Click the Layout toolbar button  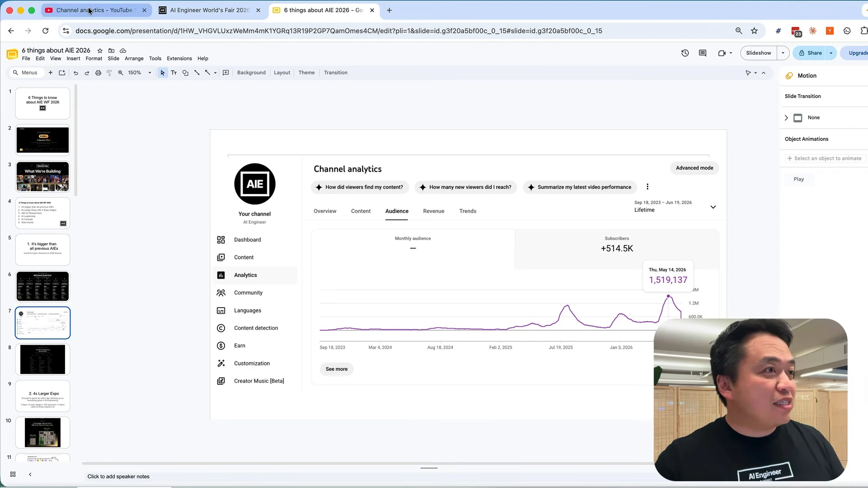tap(282, 73)
